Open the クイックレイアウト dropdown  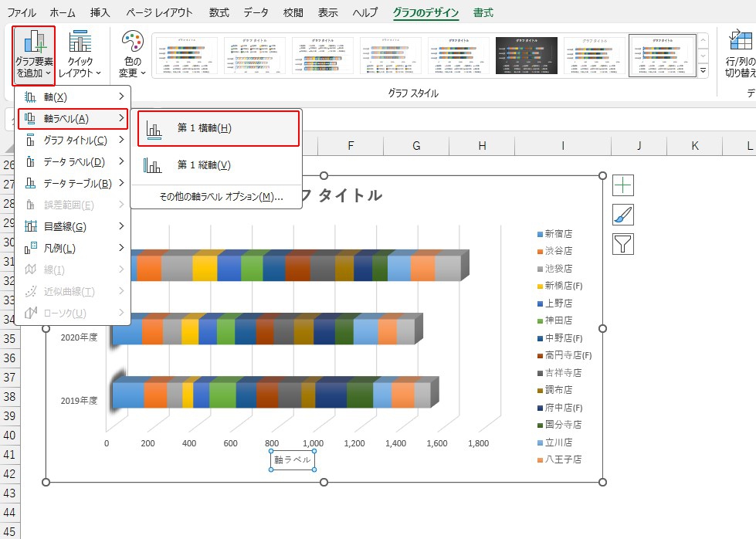coord(80,55)
